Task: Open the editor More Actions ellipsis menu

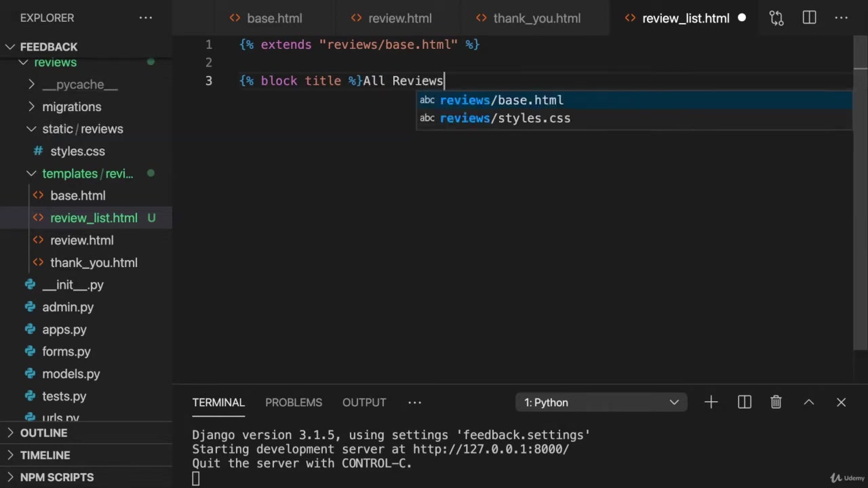Action: pos(842,18)
